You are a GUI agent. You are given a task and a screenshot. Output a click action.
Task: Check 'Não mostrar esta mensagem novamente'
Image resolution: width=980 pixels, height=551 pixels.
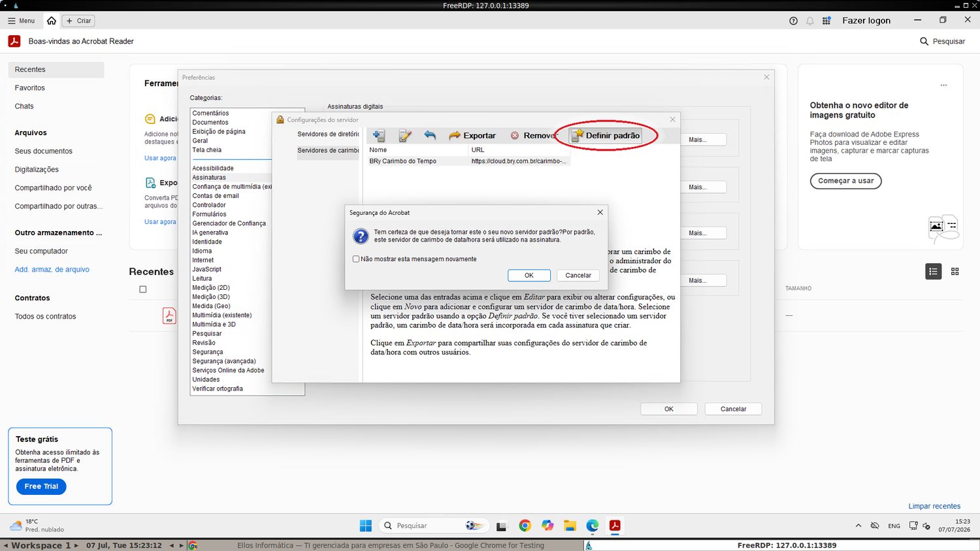tap(356, 259)
